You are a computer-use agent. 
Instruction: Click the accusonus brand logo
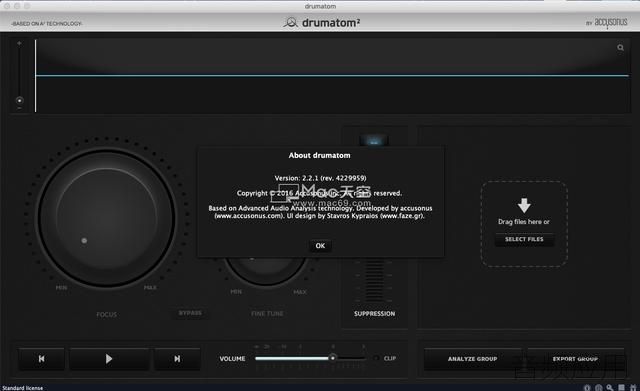pyautogui.click(x=611, y=22)
